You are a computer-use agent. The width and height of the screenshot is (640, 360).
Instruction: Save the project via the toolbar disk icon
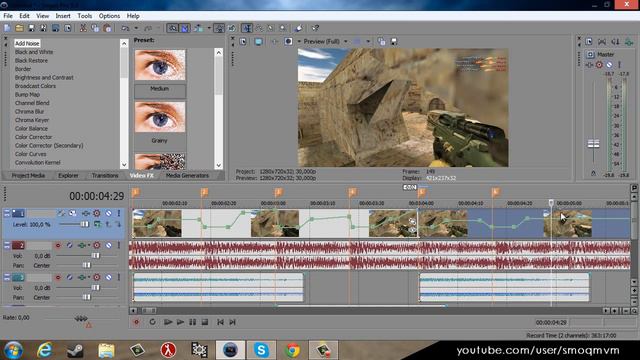coord(31,28)
